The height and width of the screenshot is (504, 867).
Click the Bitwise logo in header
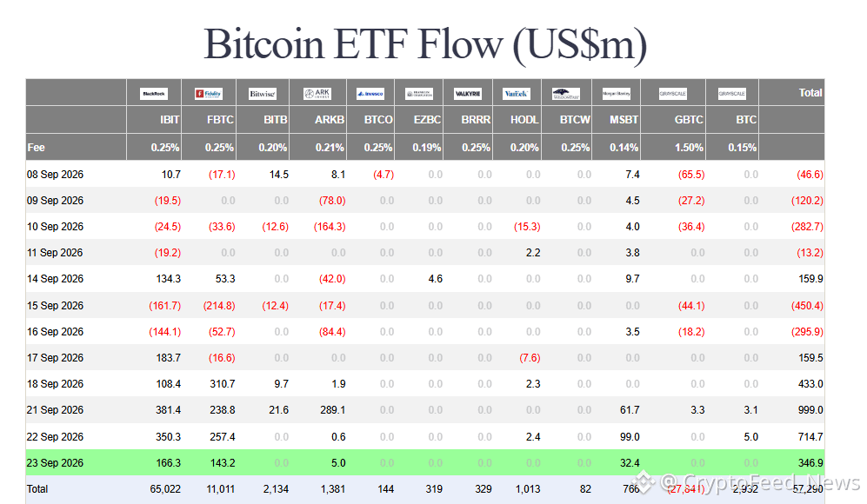coord(262,94)
